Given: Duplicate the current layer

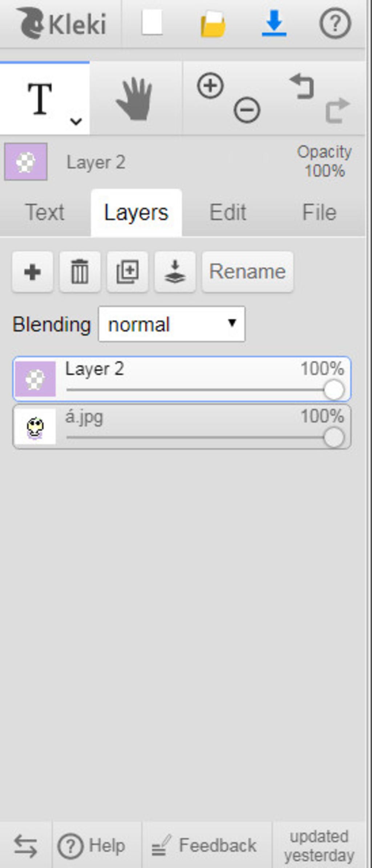Looking at the screenshot, I should 128,272.
